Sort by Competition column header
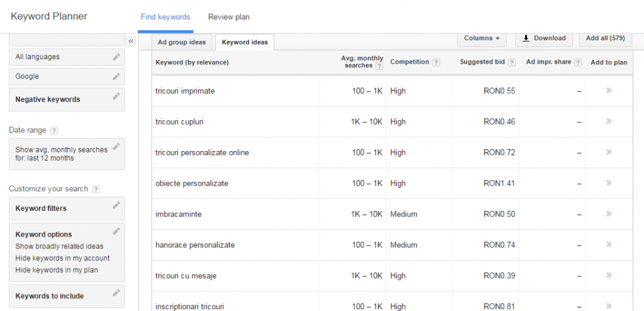This screenshot has height=311, width=644. (410, 62)
